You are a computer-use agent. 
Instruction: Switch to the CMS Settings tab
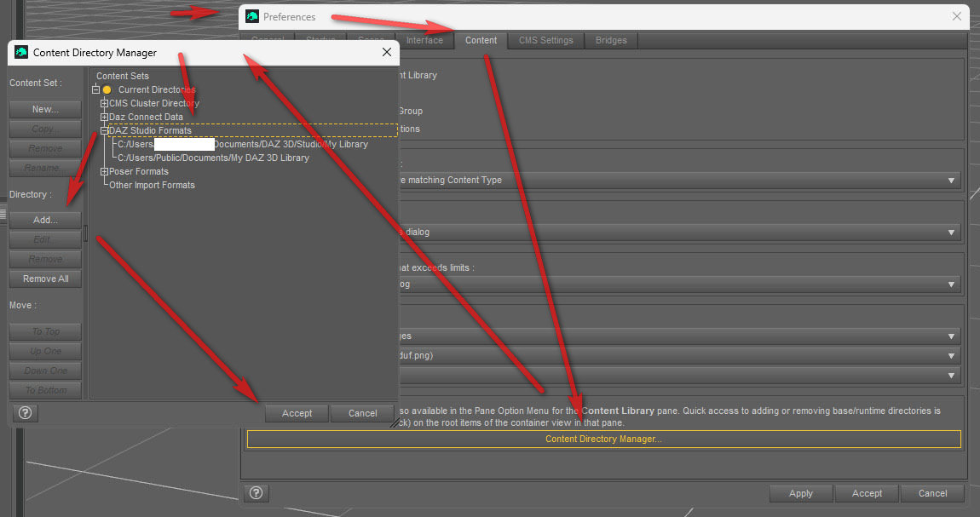coord(545,40)
